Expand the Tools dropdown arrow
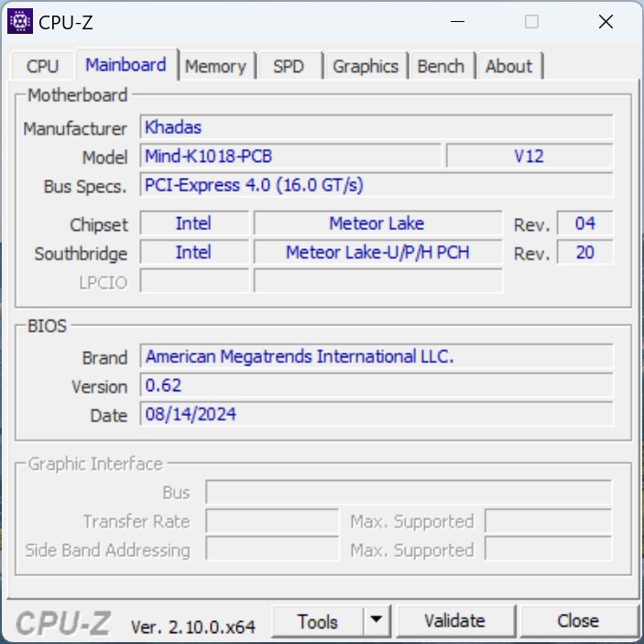This screenshot has height=644, width=644. (377, 619)
